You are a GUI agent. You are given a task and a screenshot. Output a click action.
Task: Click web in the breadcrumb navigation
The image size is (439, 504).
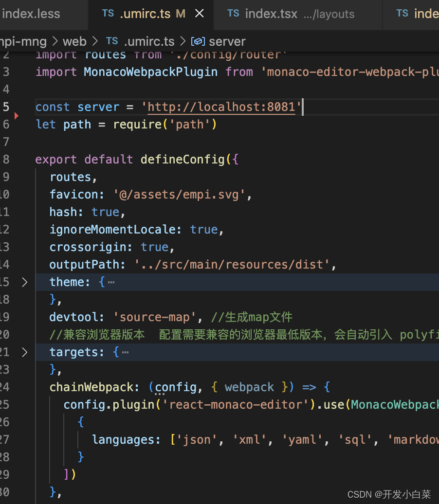coord(74,41)
